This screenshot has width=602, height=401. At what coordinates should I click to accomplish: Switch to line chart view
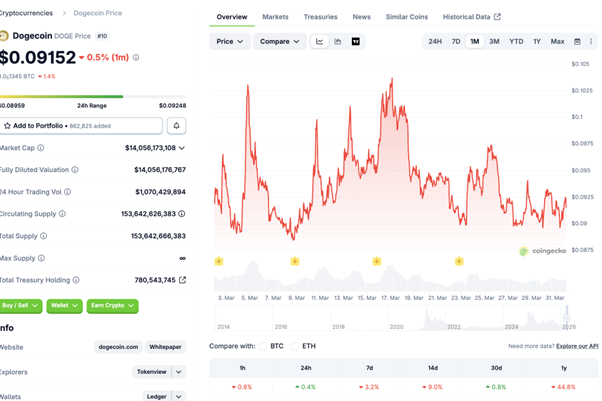coord(319,41)
